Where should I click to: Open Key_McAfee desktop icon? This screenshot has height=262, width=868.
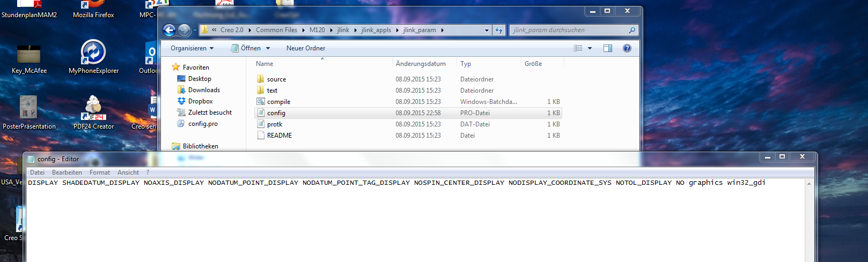(29, 59)
